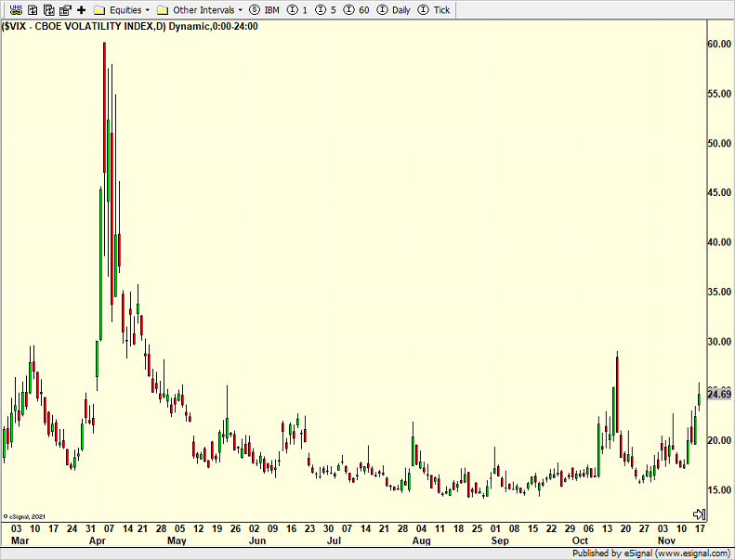The height and width of the screenshot is (560, 735).
Task: Open the Published by eSignal link
Action: [652, 553]
